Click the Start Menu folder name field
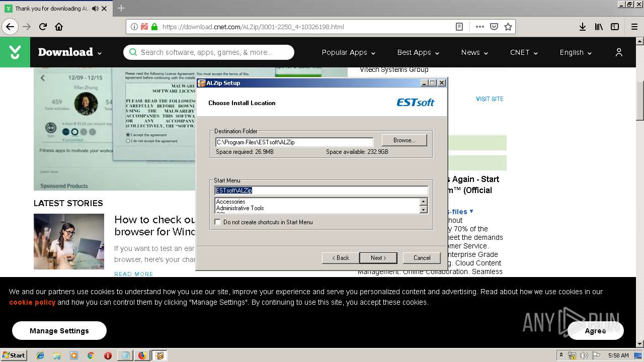 [321, 191]
